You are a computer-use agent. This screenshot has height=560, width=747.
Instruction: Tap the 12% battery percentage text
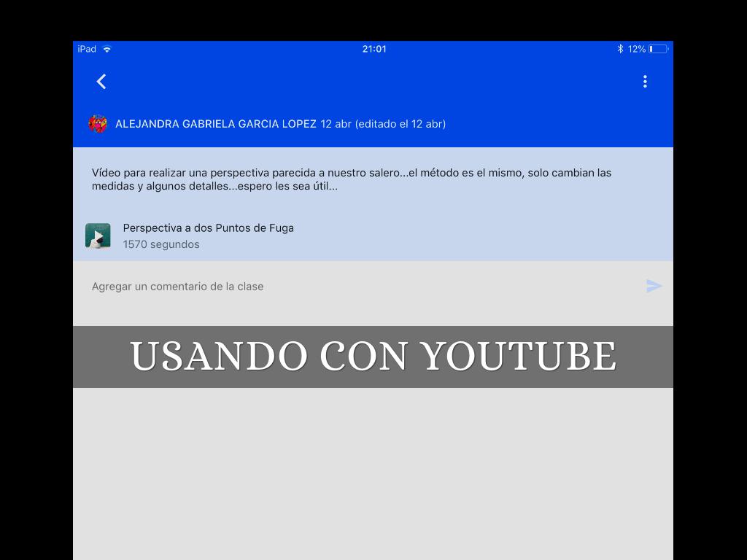point(636,49)
